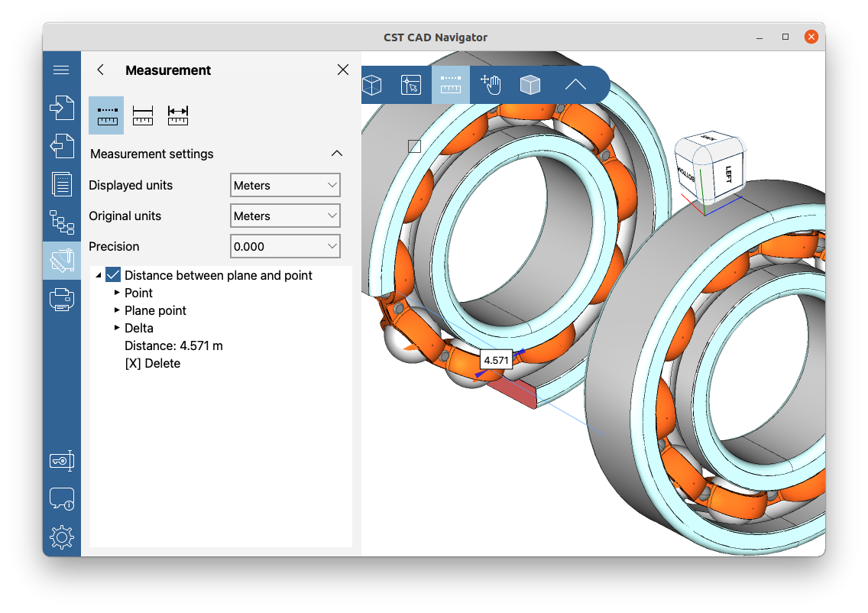
Task: Click the measurement ruler toolbar icon
Action: point(451,85)
